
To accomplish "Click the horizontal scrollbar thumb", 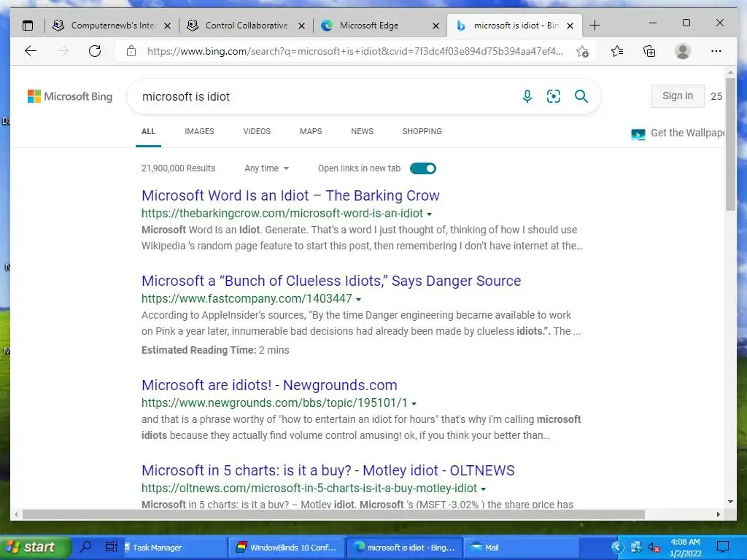I will (333, 514).
